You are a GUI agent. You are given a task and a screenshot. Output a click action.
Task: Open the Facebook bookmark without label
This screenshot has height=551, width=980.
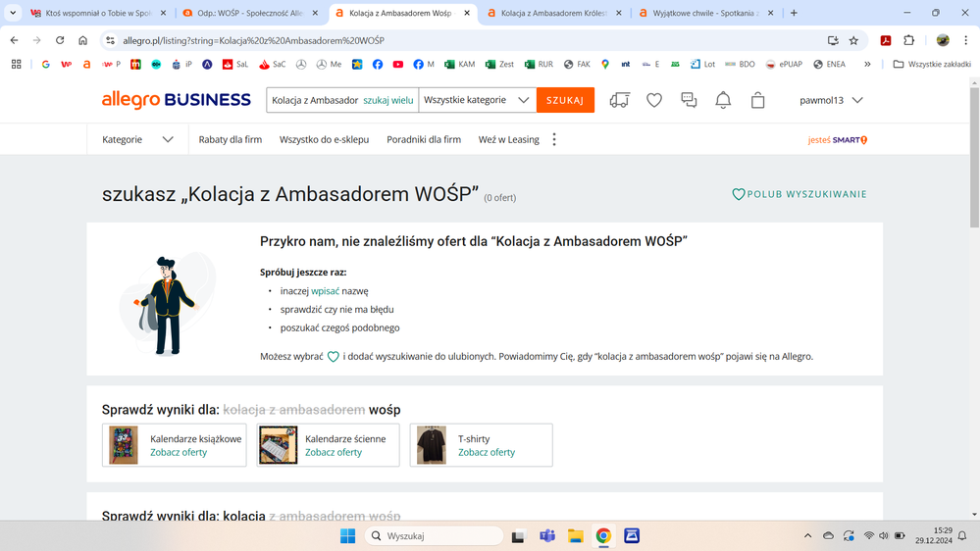pyautogui.click(x=378, y=64)
